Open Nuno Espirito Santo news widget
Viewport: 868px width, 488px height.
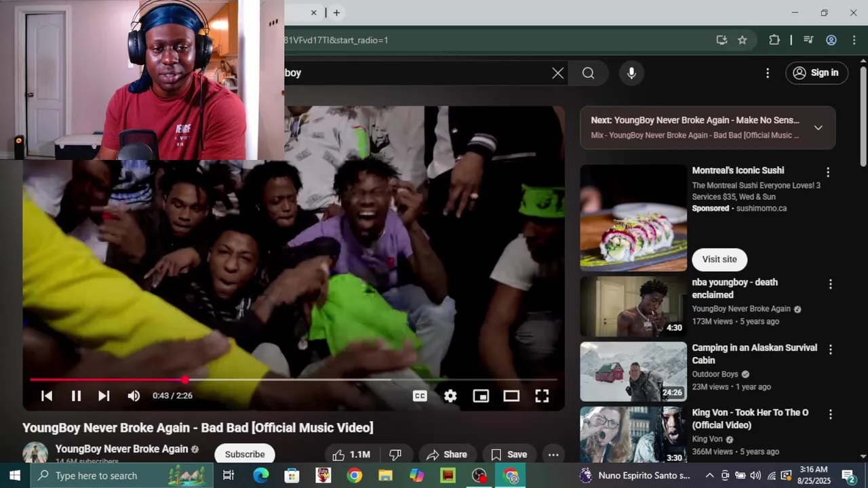point(635,476)
